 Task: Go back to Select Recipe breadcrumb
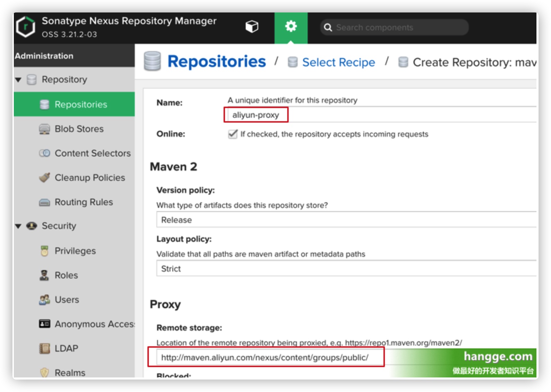point(338,62)
